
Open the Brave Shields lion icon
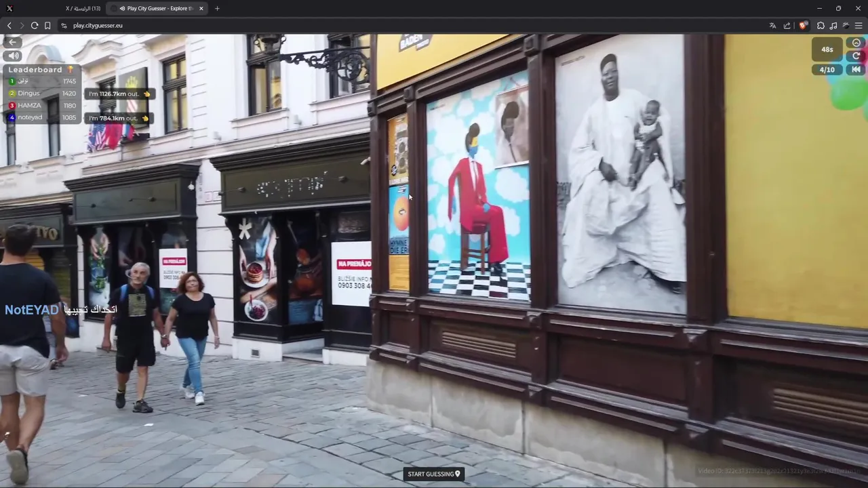coord(804,26)
